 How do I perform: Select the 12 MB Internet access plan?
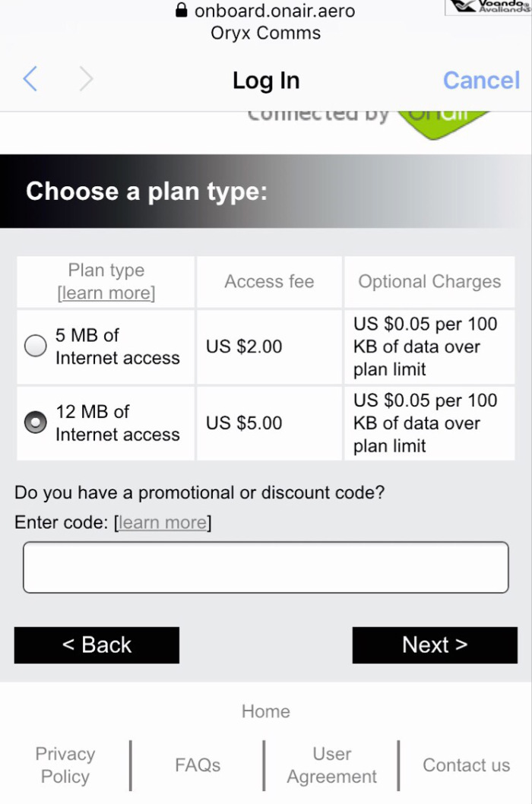(35, 423)
